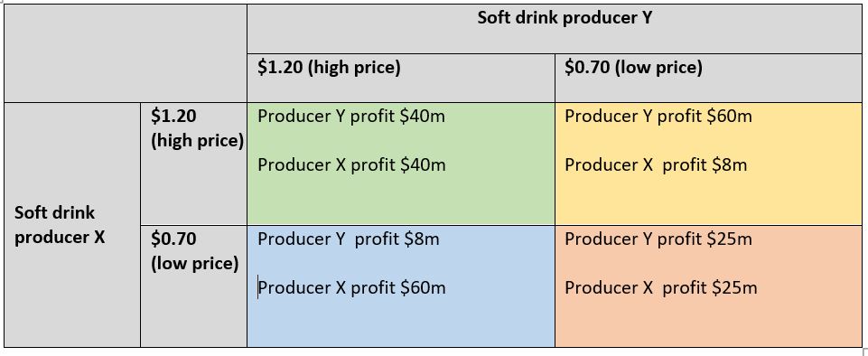Click empty space in the yellow cell

click(x=708, y=202)
